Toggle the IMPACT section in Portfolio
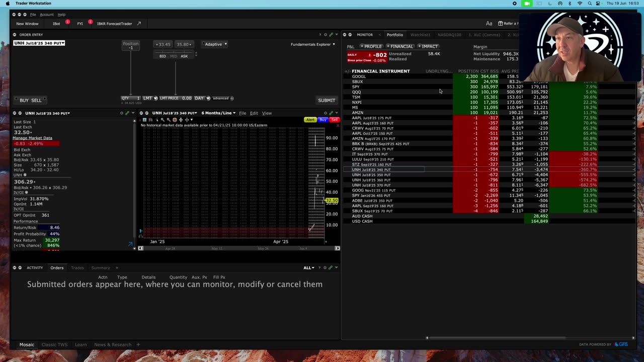Image resolution: width=644 pixels, height=362 pixels. pyautogui.click(x=428, y=47)
